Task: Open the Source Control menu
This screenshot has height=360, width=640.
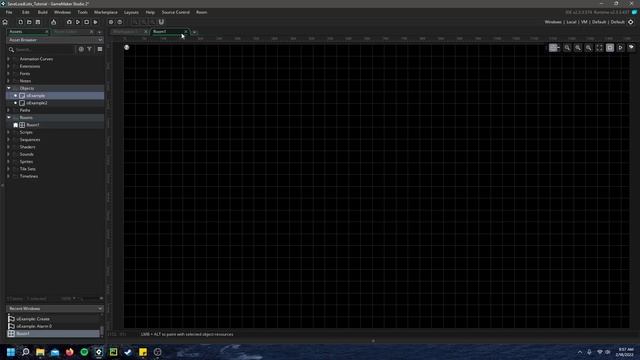Action: [176, 12]
